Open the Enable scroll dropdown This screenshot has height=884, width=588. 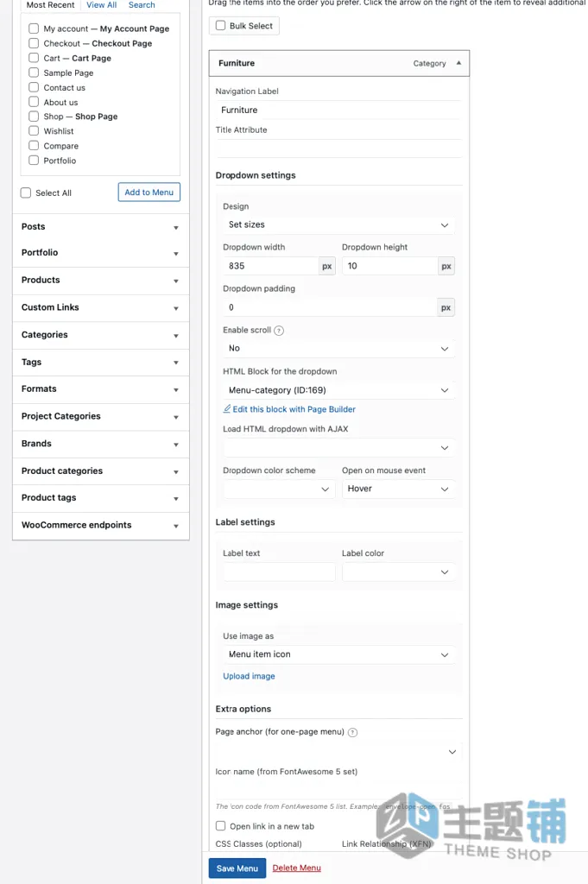tap(338, 349)
